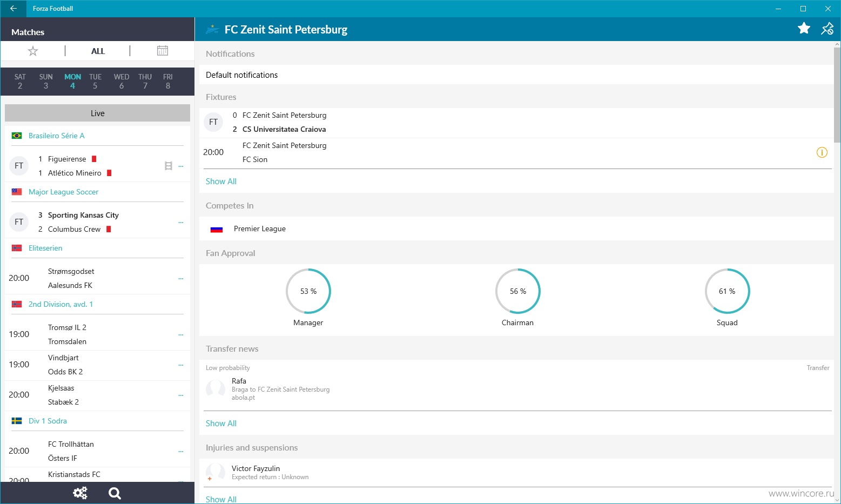Open video highlights icon for Figueirense match
841x504 pixels.
point(169,166)
